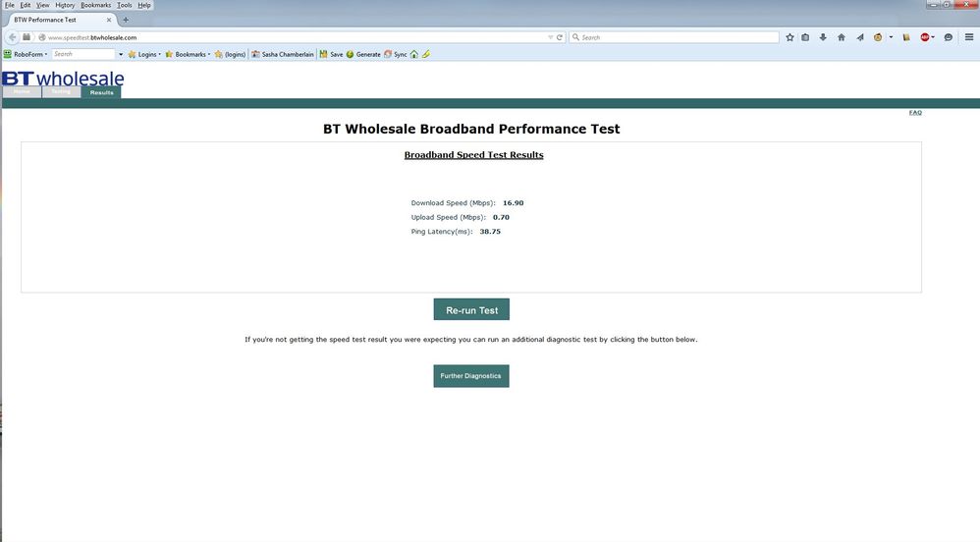Minimize the Firefox window

tap(933, 4)
